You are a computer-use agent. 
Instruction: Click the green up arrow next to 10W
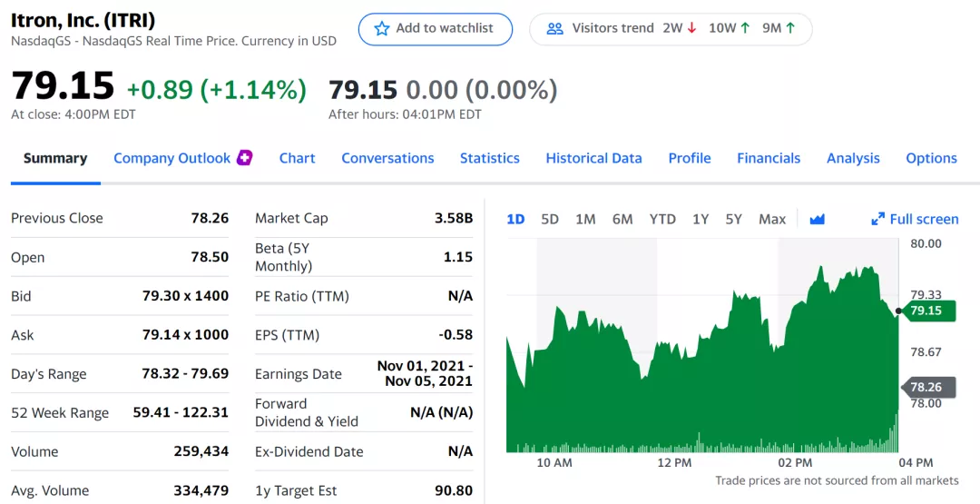[745, 28]
